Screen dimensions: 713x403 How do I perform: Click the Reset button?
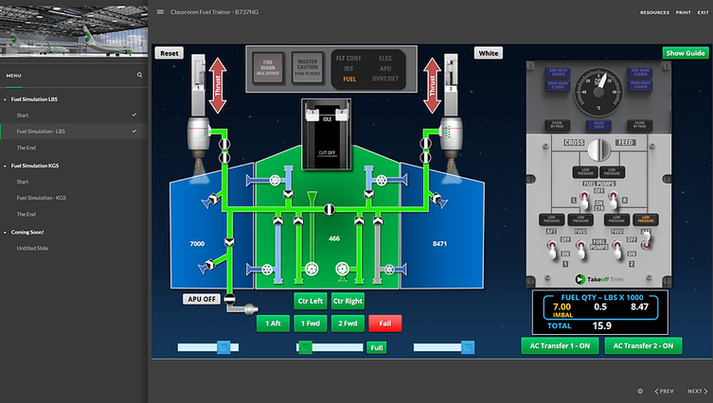click(169, 53)
